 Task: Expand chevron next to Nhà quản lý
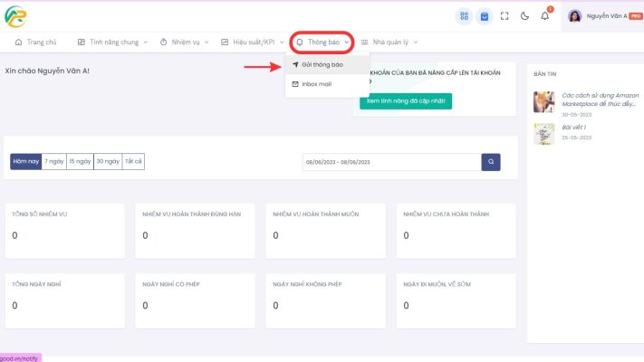tap(416, 43)
